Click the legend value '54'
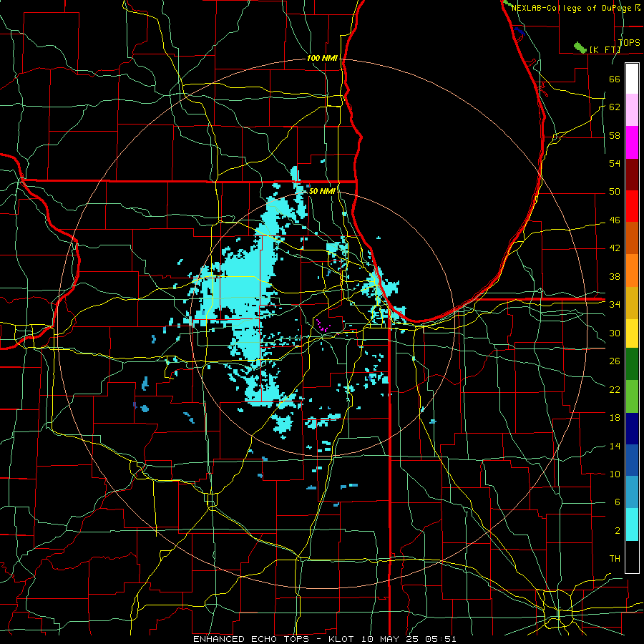The image size is (644, 644). 615,163
